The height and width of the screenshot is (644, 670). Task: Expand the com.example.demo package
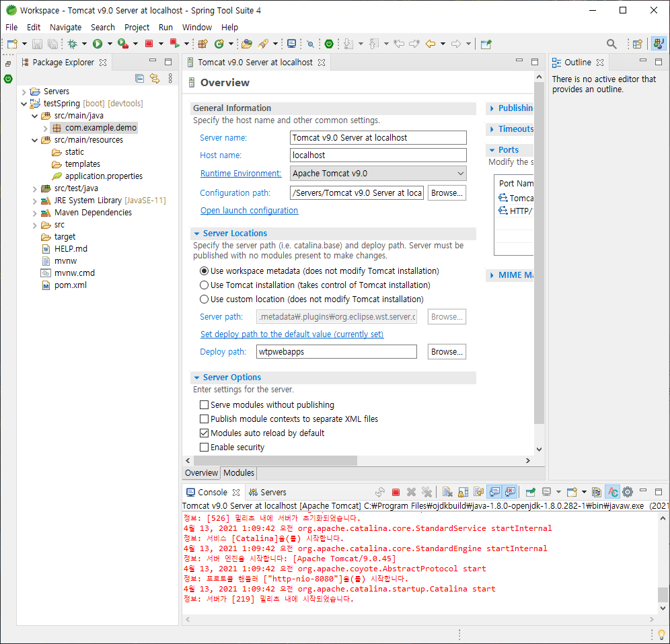tap(45, 128)
